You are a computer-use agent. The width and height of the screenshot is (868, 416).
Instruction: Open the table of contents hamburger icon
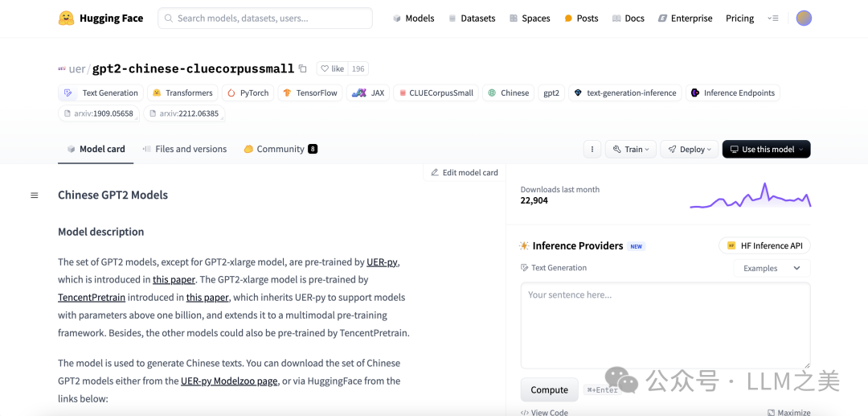(x=35, y=196)
